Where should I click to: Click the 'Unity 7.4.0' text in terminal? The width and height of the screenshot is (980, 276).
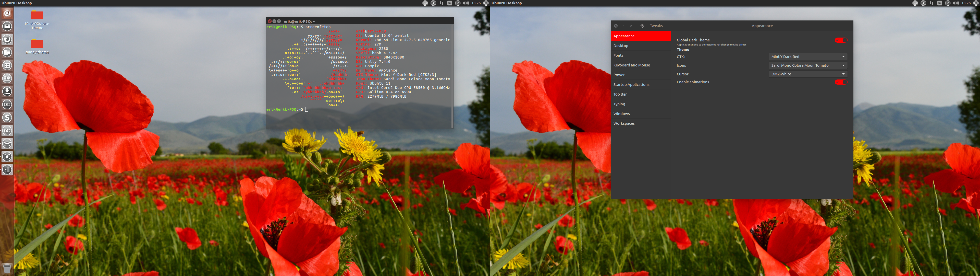click(378, 61)
